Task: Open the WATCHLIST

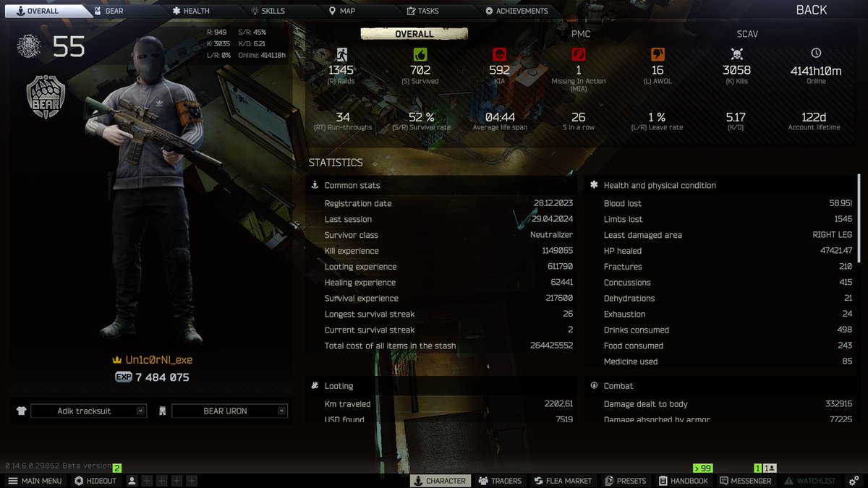Action: coord(810,481)
